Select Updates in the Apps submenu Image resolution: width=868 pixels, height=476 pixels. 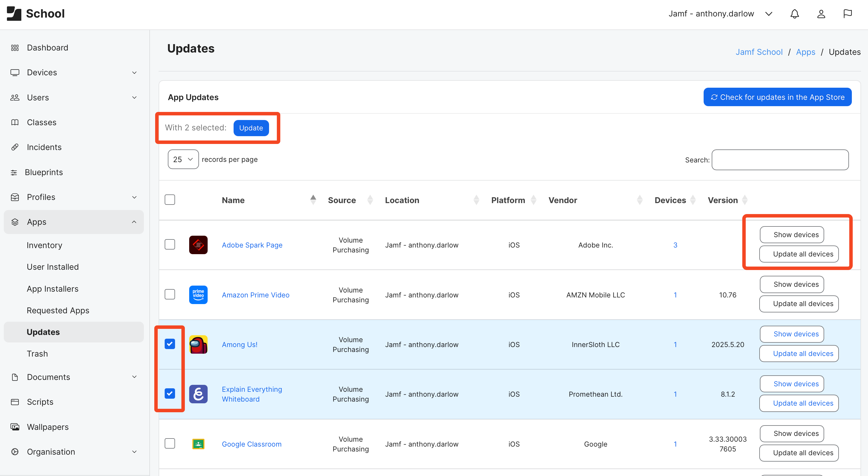[x=74, y=332]
